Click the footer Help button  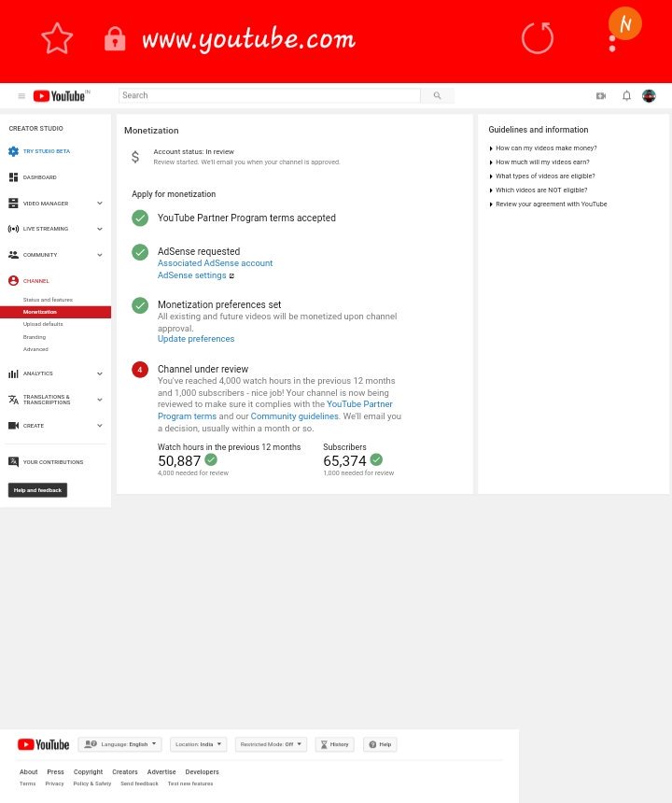(380, 744)
